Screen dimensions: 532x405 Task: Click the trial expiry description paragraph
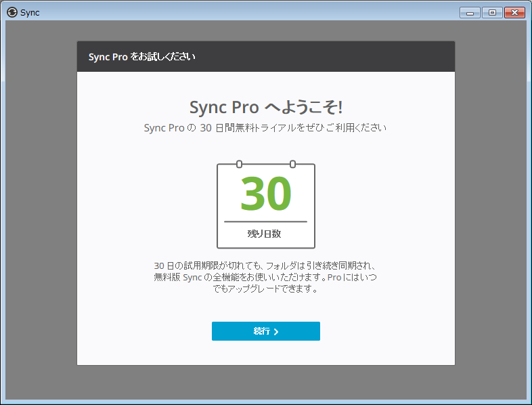click(265, 277)
